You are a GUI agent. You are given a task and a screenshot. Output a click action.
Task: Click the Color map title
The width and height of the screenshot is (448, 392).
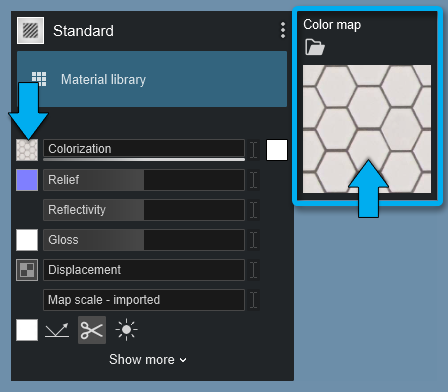point(332,25)
